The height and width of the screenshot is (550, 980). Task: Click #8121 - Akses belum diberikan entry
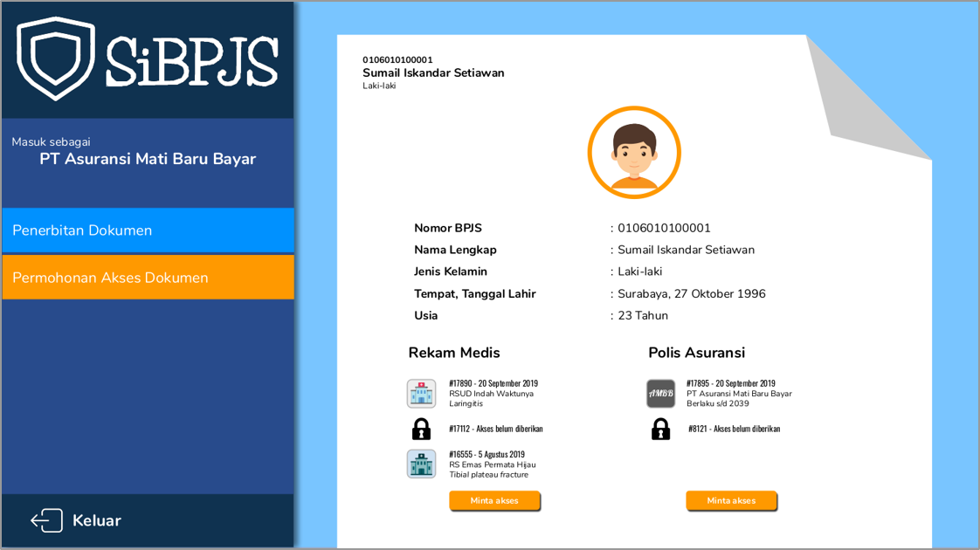735,429
